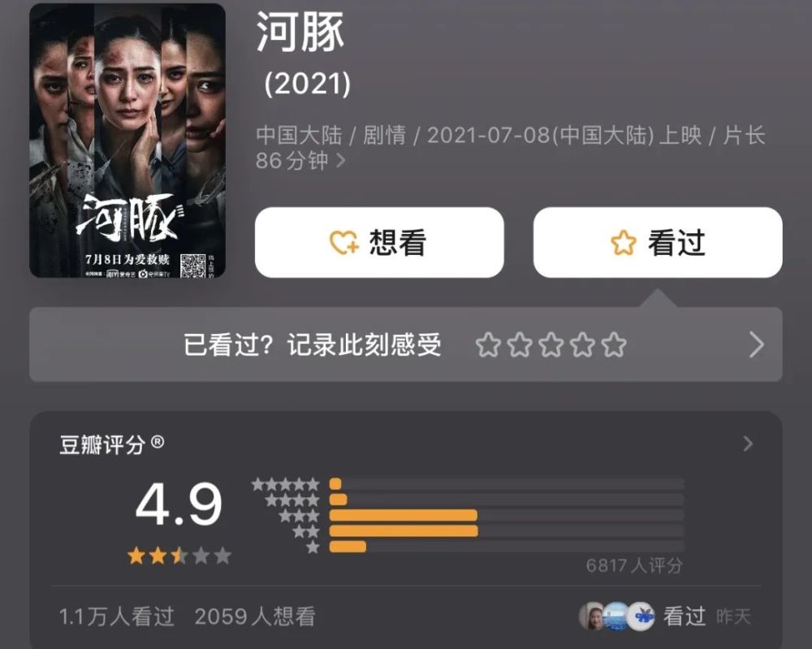Click the star icon on 看过
The height and width of the screenshot is (649, 812).
[x=624, y=242]
